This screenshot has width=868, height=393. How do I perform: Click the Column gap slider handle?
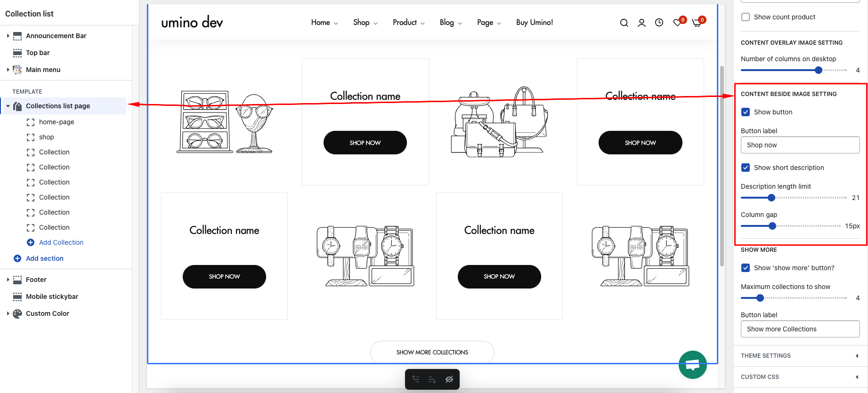click(x=772, y=226)
